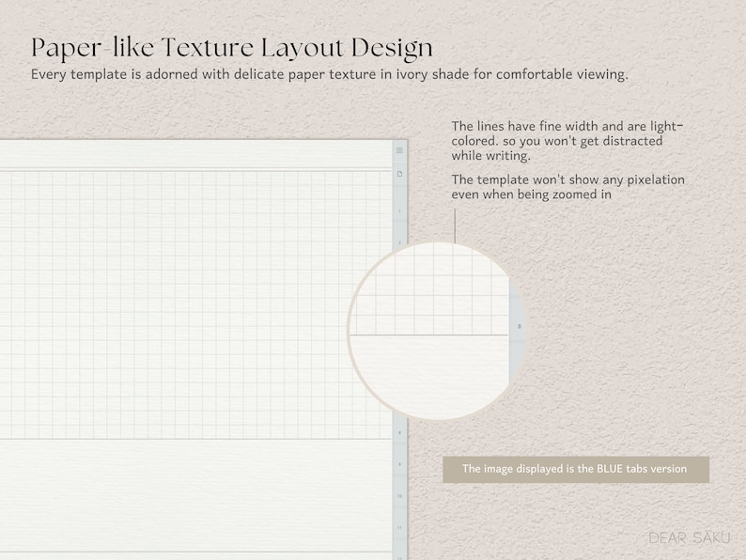The height and width of the screenshot is (560, 746).
Task: Click the 'BLUE tabs version' banner
Action: (x=576, y=469)
